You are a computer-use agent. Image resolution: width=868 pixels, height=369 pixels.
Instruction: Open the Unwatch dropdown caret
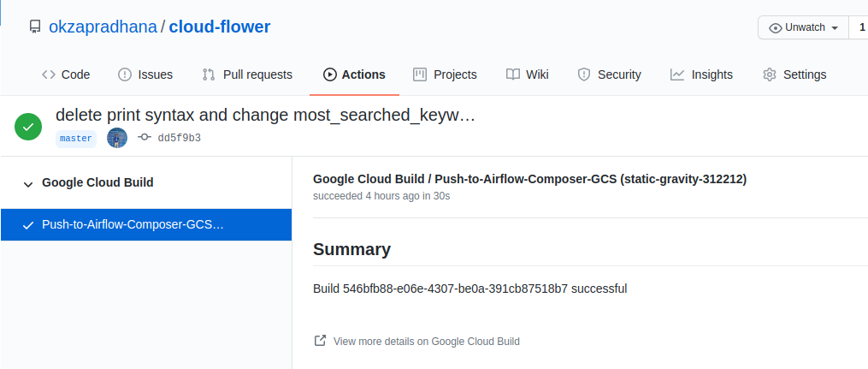(x=835, y=28)
